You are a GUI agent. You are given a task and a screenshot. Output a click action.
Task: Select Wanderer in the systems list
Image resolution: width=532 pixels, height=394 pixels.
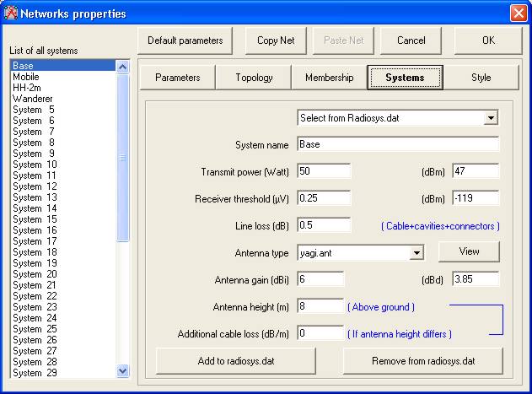click(x=63, y=99)
